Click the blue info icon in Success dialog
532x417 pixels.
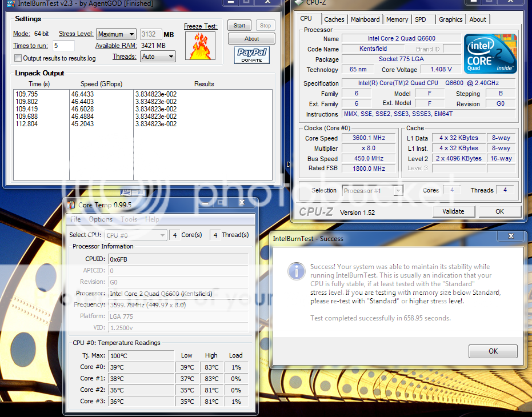click(296, 271)
